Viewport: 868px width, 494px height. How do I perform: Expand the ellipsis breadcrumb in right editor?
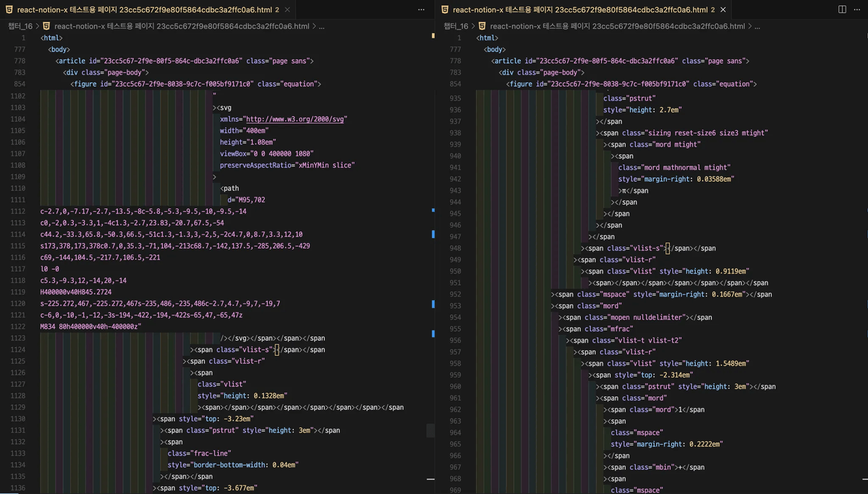click(757, 26)
